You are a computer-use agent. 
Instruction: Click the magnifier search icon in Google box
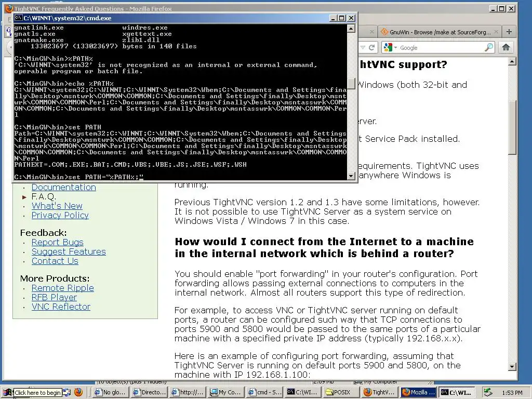(488, 47)
